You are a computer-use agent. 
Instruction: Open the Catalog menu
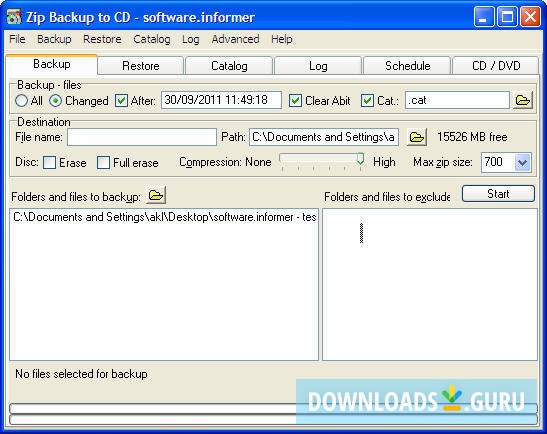coord(152,39)
